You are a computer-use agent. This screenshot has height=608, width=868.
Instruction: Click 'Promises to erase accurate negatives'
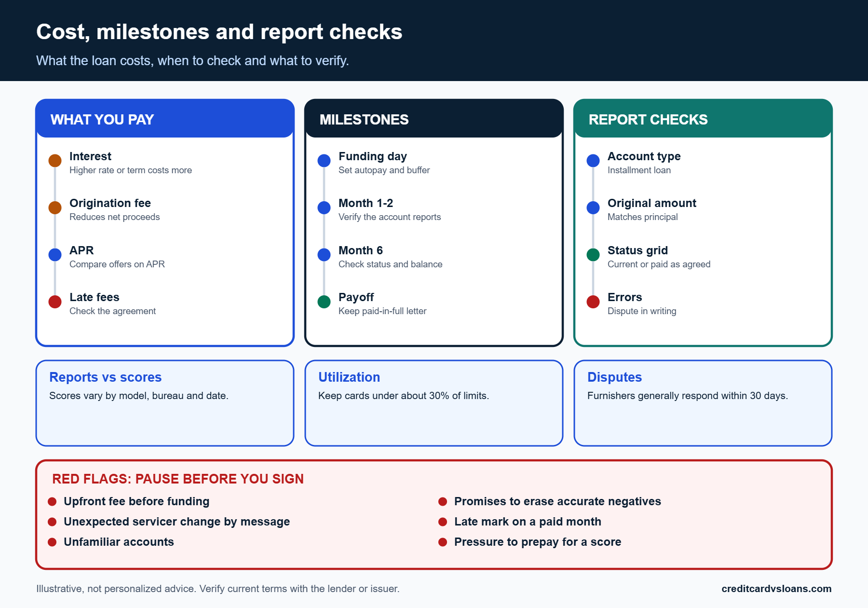point(557,502)
